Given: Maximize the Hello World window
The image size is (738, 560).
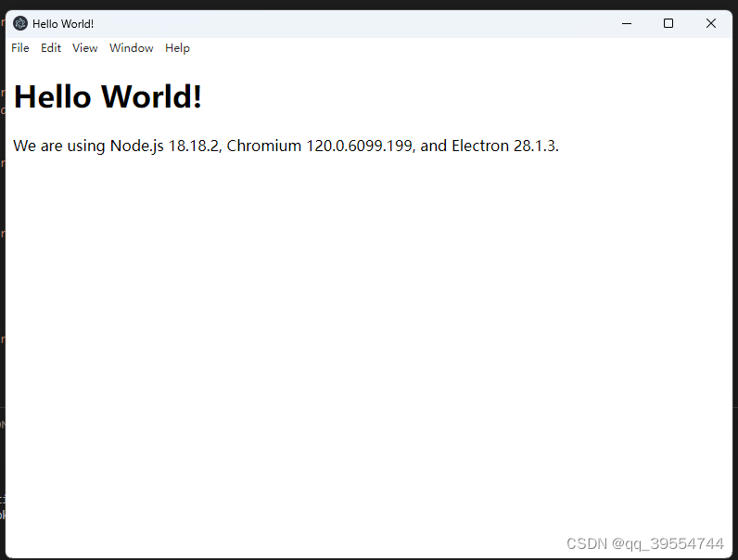Looking at the screenshot, I should 668,23.
